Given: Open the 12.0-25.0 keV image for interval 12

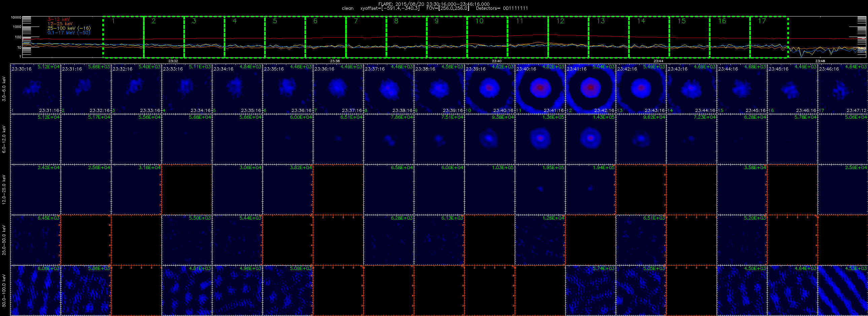Looking at the screenshot, I should 591,189.
